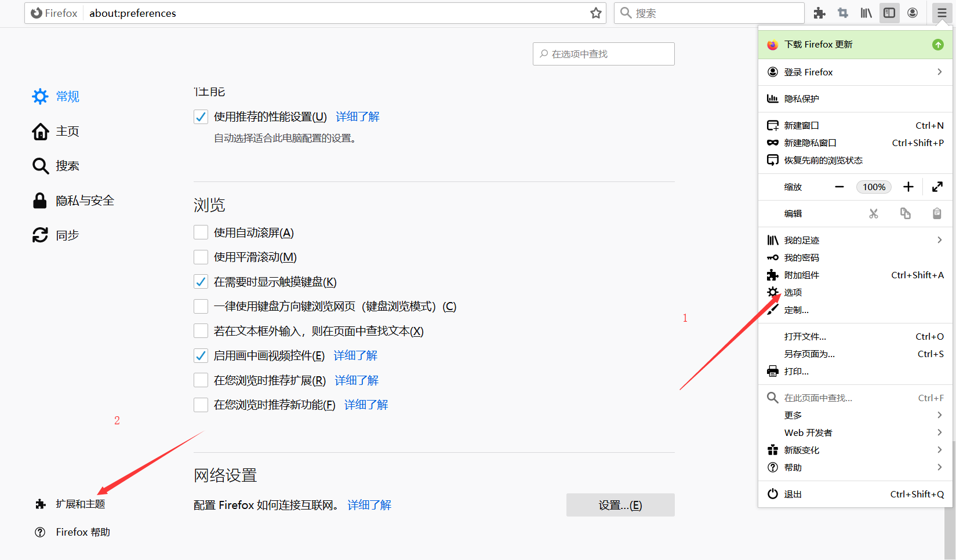
Task: Click the chart icon for 隐私保护
Action: (x=773, y=99)
